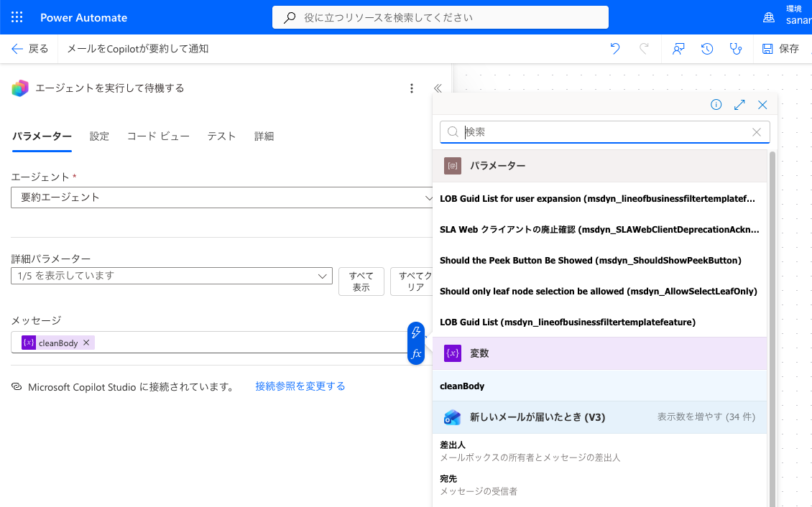
Task: Open the action's three-dot more menu
Action: 412,88
